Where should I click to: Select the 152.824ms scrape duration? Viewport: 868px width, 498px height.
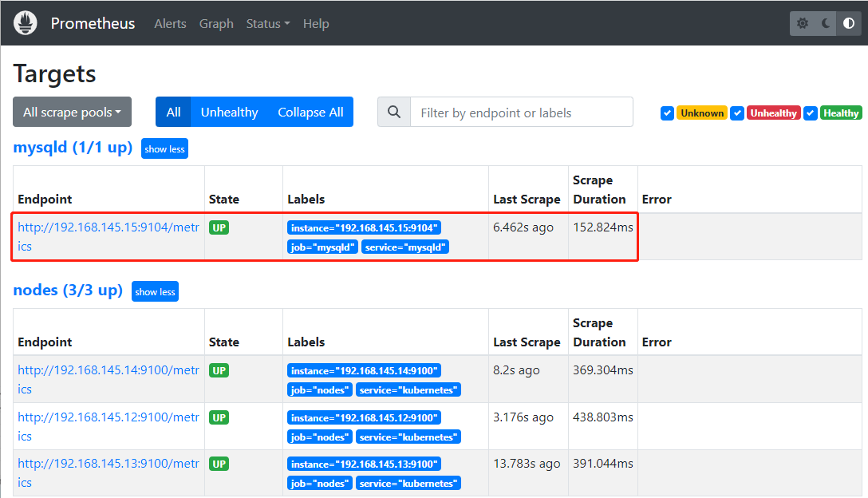(x=603, y=227)
